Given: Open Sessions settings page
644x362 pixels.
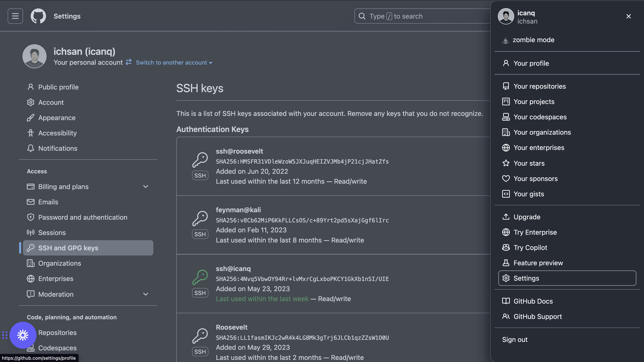Looking at the screenshot, I should click(52, 233).
